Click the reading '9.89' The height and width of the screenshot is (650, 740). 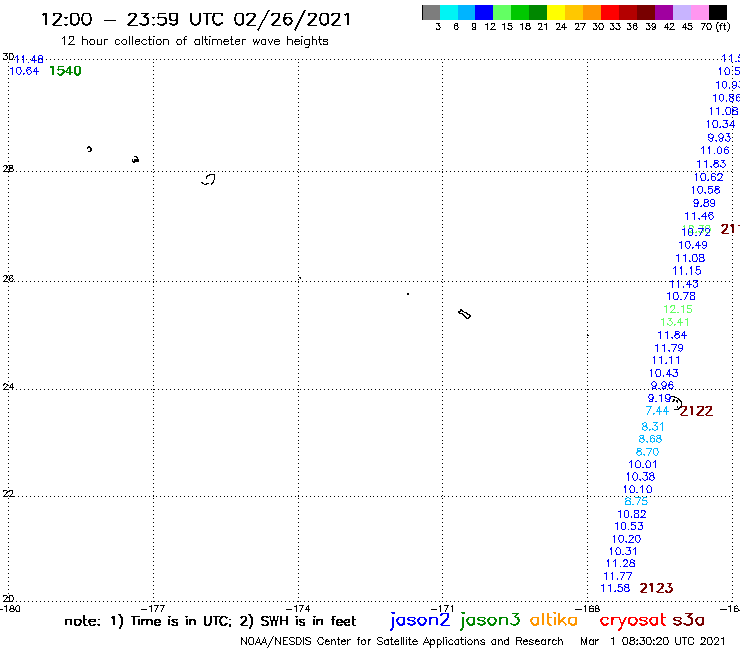point(704,203)
